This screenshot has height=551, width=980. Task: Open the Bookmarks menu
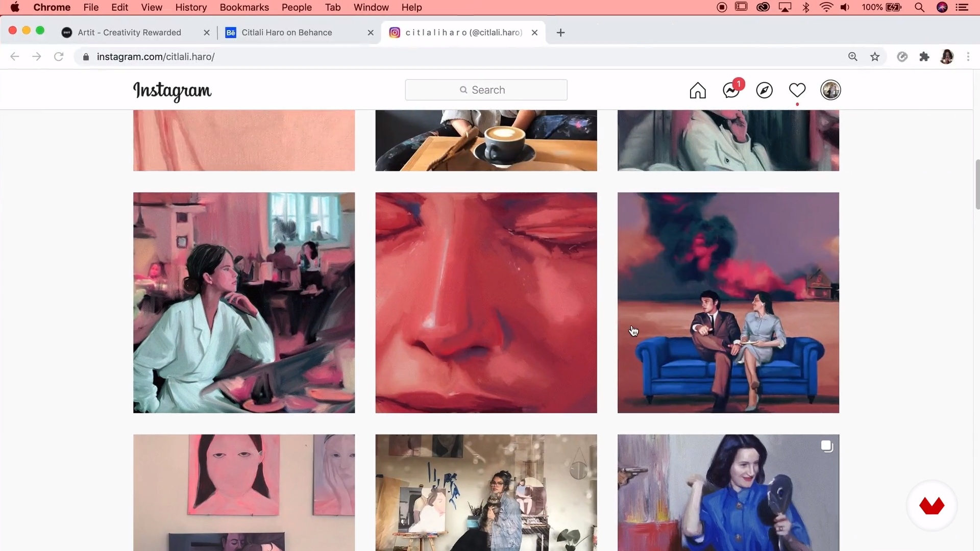[244, 7]
